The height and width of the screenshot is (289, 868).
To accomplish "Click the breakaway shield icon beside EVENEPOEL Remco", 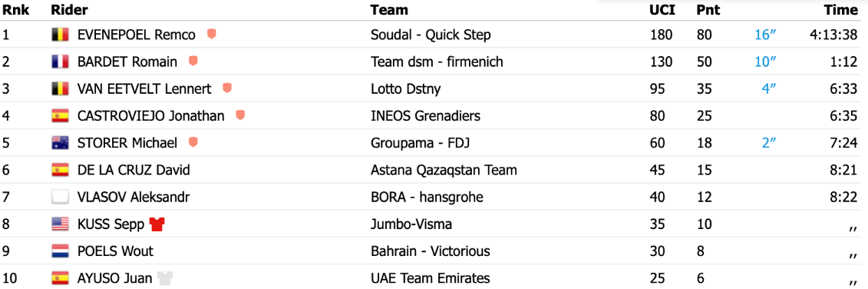I will point(212,35).
